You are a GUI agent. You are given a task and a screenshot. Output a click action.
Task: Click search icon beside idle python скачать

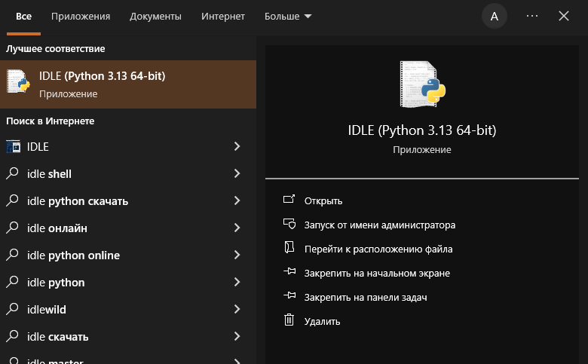[x=12, y=200]
